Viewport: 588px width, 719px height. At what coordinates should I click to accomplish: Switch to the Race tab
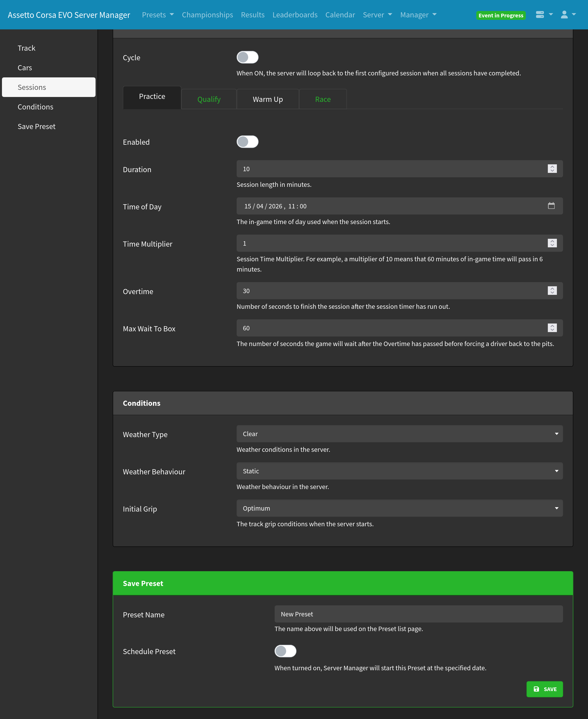click(x=323, y=99)
